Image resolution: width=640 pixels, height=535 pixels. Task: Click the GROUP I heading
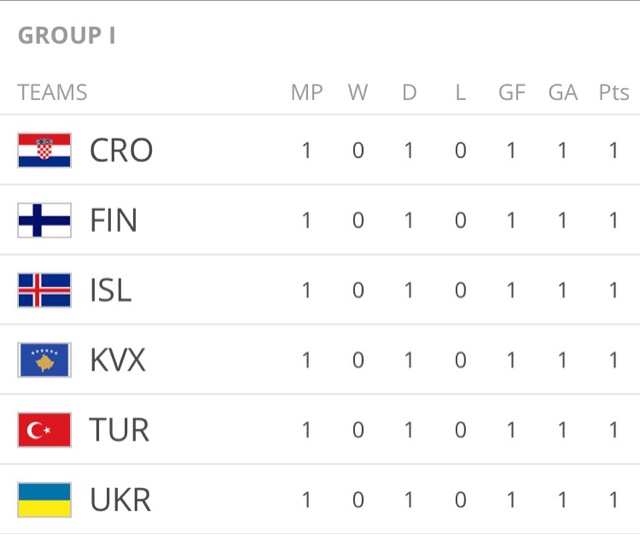(67, 35)
